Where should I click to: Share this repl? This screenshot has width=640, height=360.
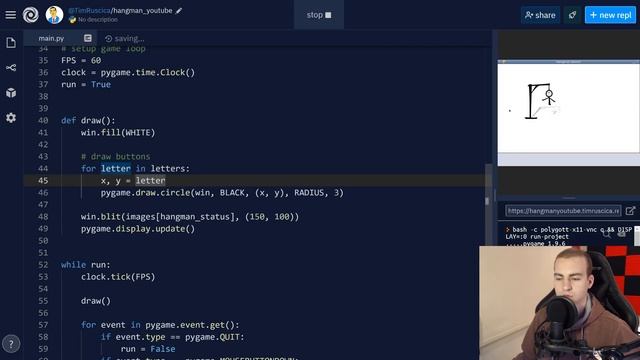540,15
